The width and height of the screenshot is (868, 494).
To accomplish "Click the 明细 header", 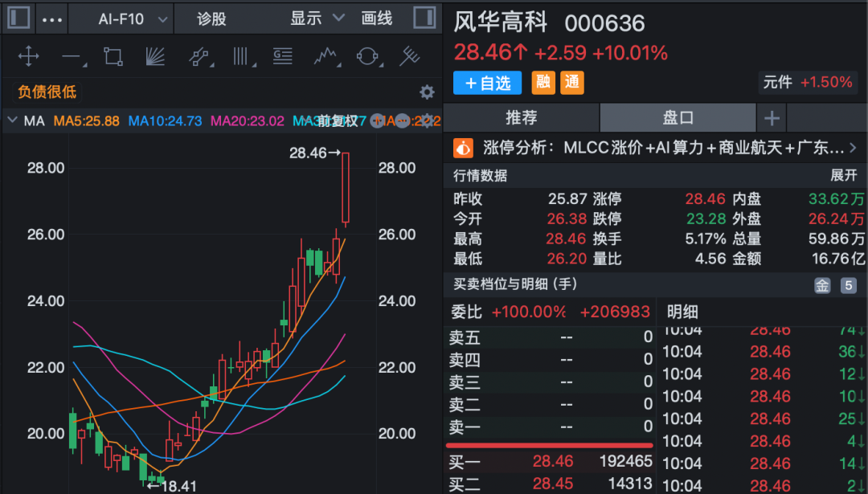I will tap(682, 312).
